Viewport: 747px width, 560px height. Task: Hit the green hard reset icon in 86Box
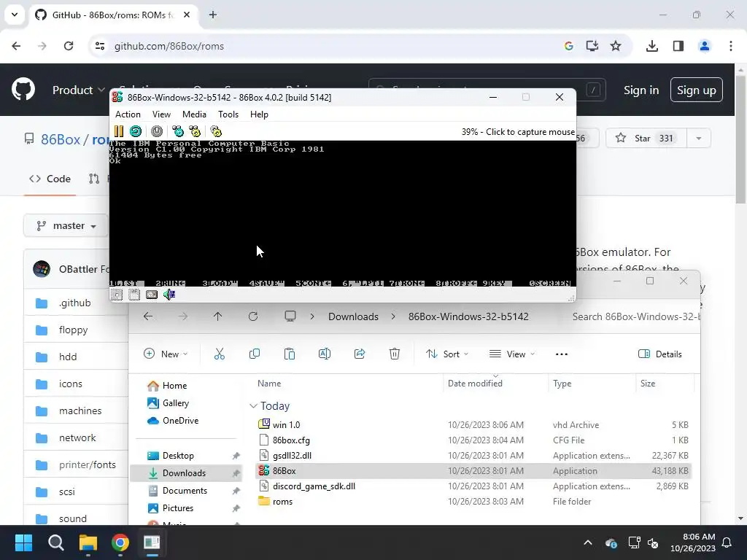tap(136, 131)
